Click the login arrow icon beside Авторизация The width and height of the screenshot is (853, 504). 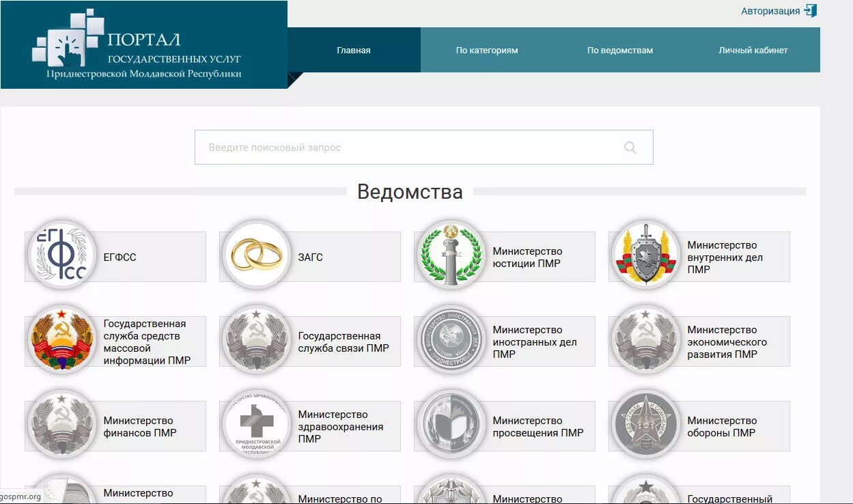pos(811,11)
